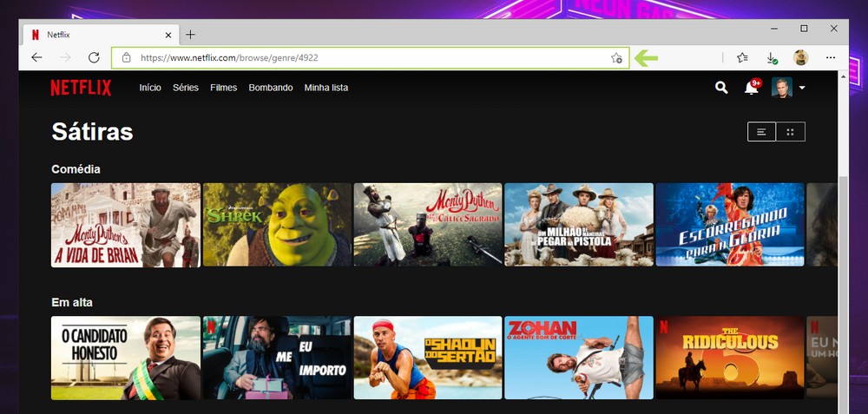This screenshot has width=868, height=414.
Task: Click the forward navigation arrow
Action: (65, 57)
